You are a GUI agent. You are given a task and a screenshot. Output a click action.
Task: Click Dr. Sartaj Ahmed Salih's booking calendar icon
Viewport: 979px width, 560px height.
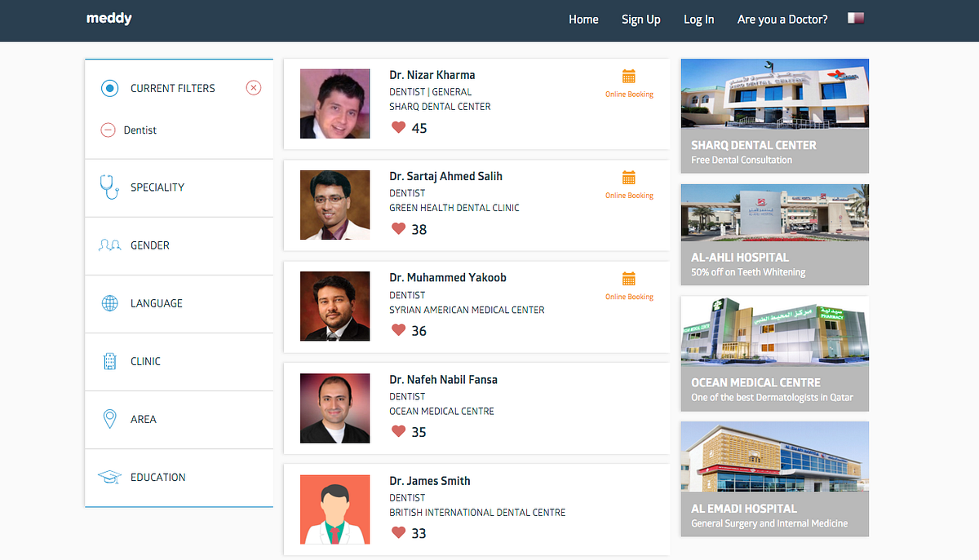629,177
